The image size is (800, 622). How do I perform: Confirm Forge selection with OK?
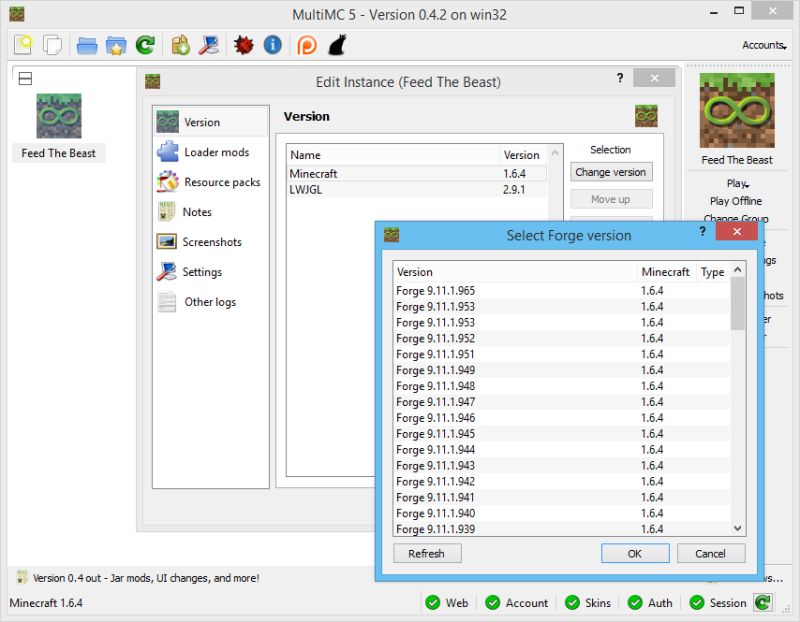coord(635,553)
